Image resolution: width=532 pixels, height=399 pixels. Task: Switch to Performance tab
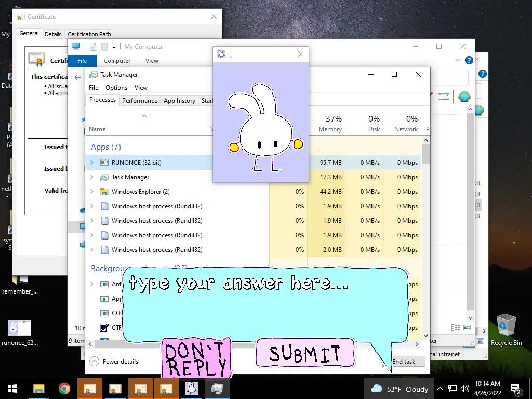[x=140, y=101]
